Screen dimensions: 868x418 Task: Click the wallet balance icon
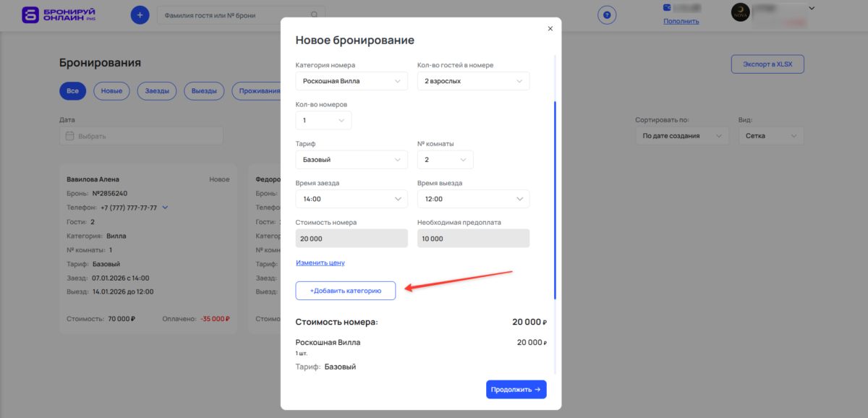click(666, 9)
